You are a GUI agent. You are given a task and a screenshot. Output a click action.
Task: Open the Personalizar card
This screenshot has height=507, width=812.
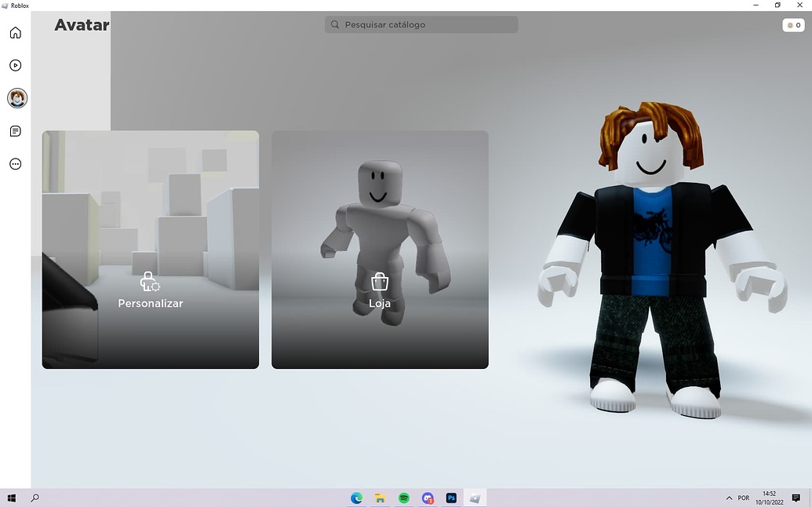150,249
